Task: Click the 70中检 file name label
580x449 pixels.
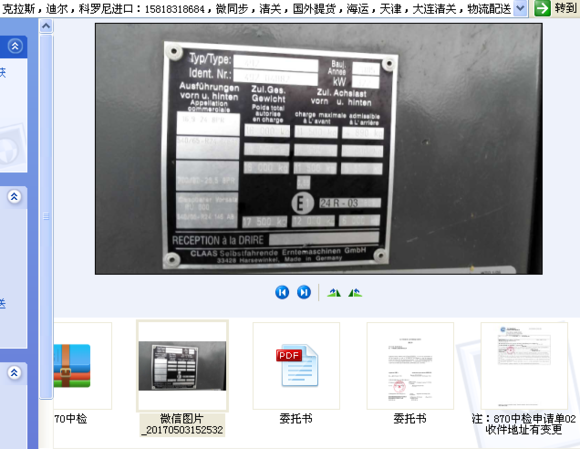Action: pos(71,419)
